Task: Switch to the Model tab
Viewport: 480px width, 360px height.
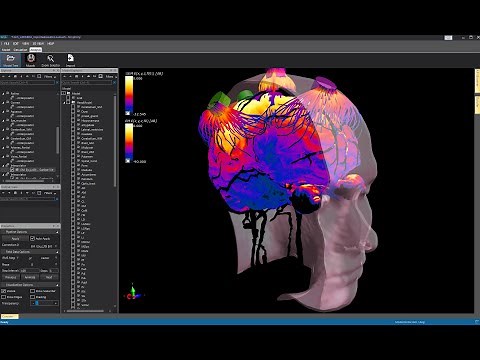Action: [x=6, y=50]
